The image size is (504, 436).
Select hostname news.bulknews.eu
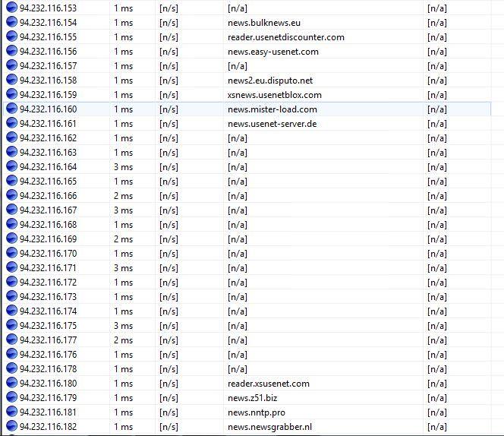264,23
